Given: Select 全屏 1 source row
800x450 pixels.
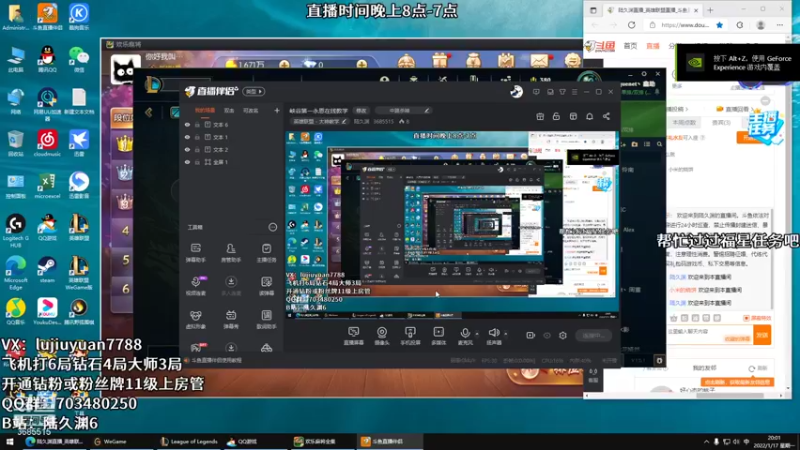Looking at the screenshot, I should tap(232, 162).
